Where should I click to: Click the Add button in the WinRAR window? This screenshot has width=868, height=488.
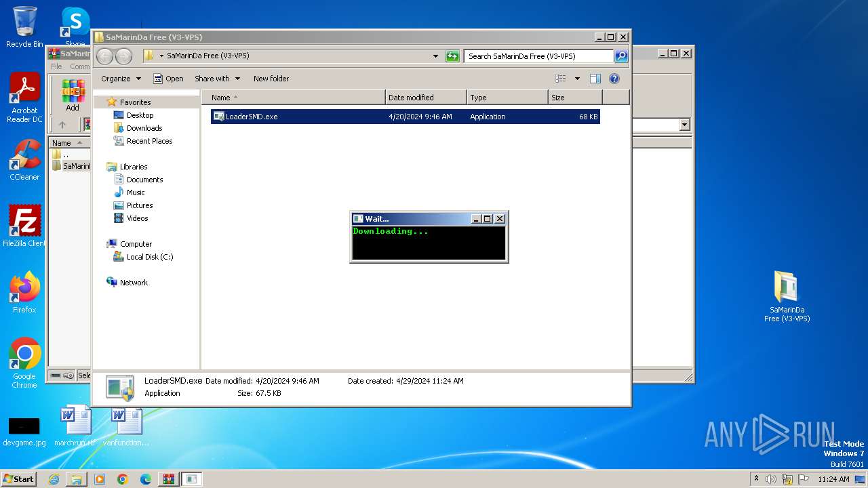(x=73, y=95)
